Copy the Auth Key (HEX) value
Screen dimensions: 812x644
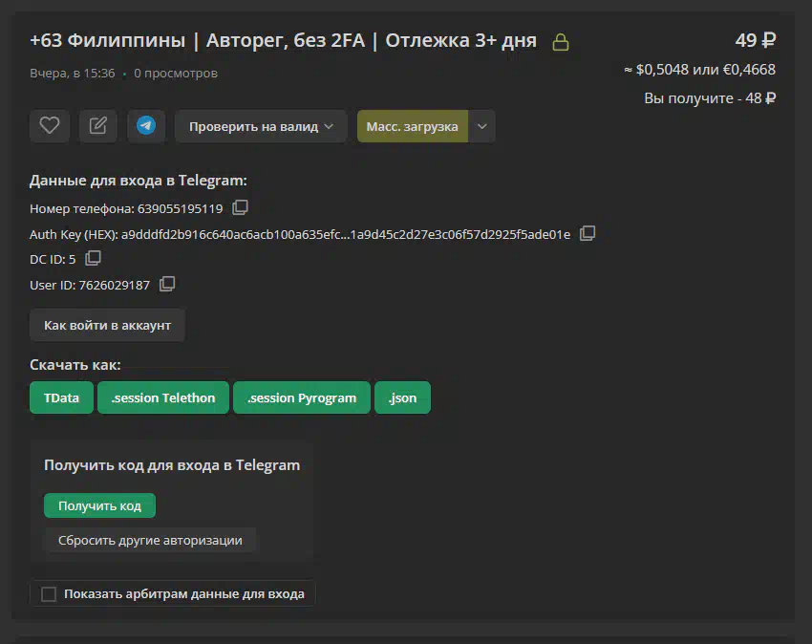[588, 233]
